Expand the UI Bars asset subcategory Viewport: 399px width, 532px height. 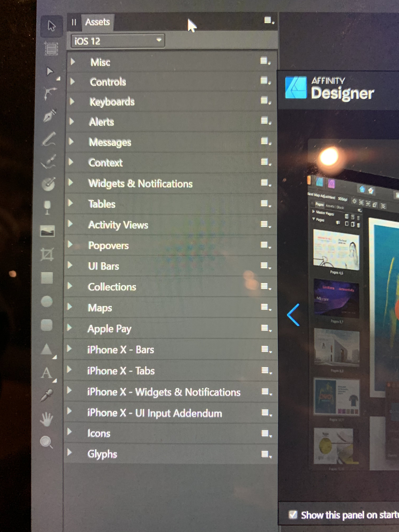click(x=70, y=265)
